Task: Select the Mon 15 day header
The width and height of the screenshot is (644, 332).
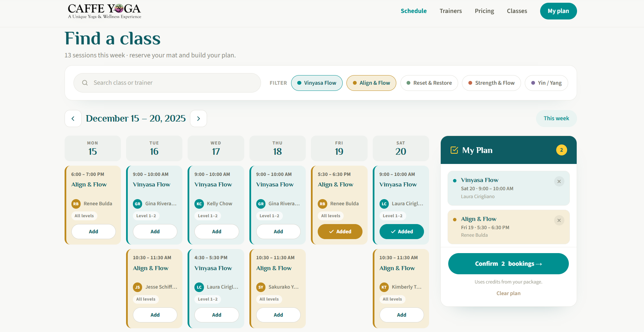Action: (93, 148)
